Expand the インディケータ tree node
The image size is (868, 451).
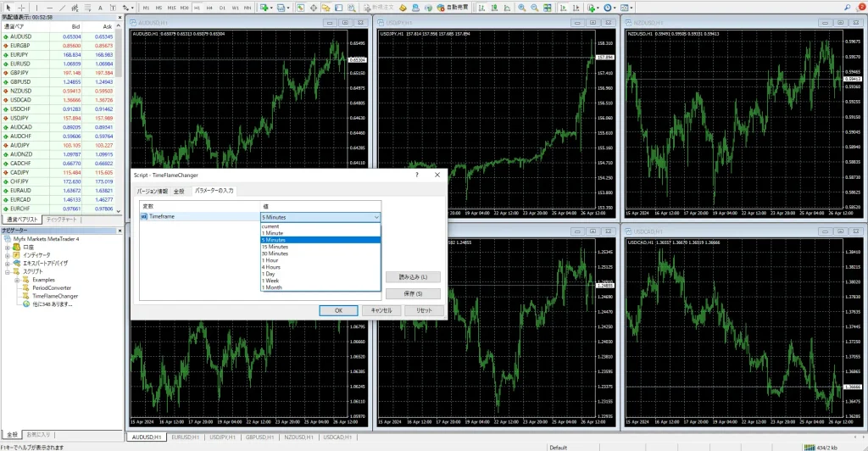[8, 255]
